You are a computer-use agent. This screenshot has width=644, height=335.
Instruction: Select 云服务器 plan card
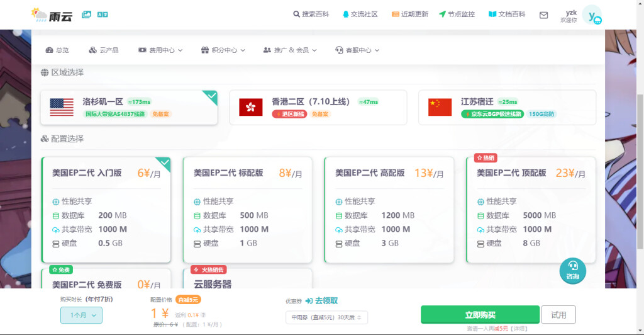tap(248, 279)
